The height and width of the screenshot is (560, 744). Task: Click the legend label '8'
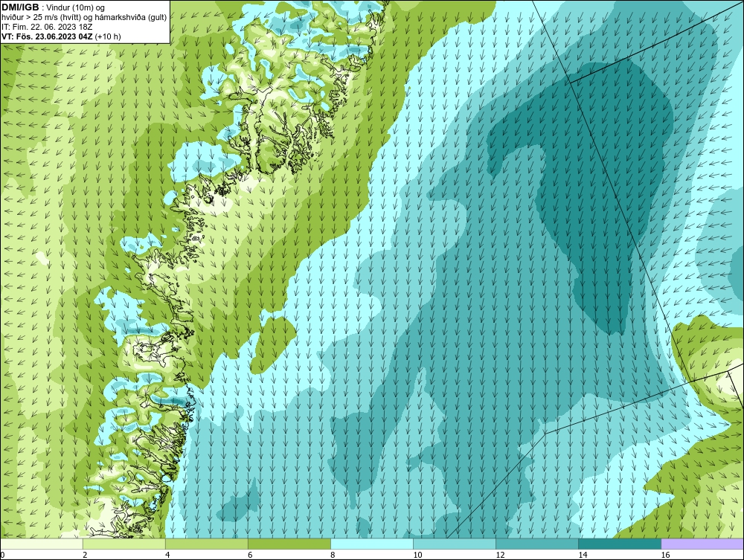333,555
